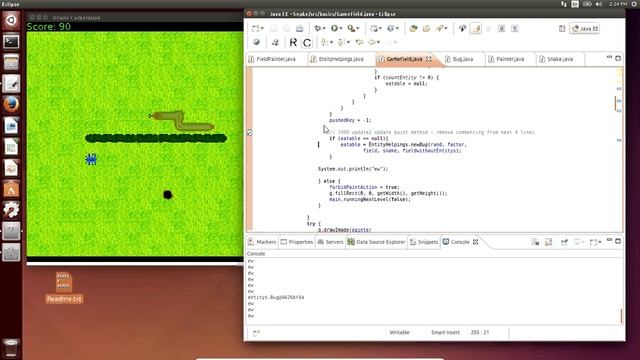Click the Clear Console icon
The height and width of the screenshot is (360, 640).
(535, 242)
